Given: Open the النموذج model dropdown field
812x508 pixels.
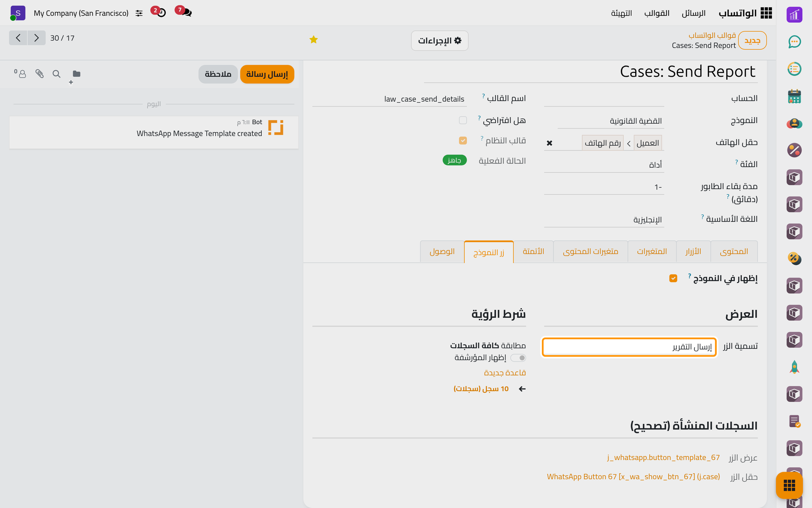Looking at the screenshot, I should tap(610, 121).
